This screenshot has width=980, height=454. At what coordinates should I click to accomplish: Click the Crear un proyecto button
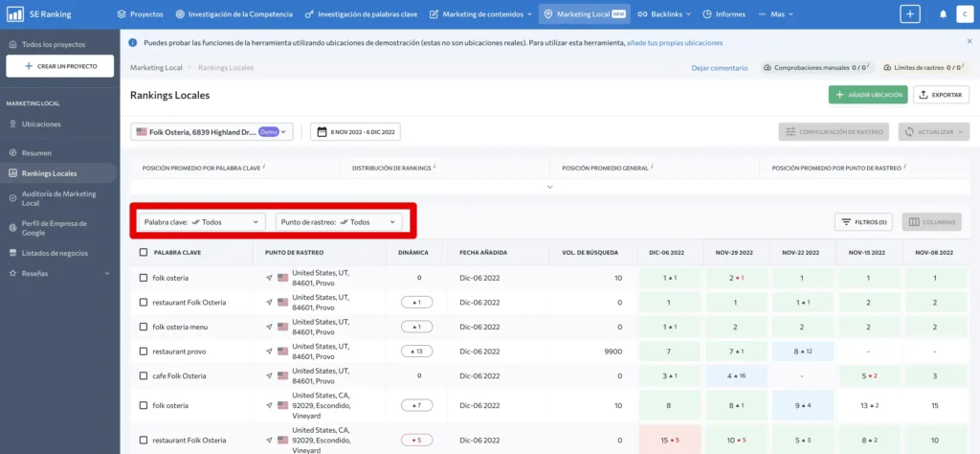point(60,66)
